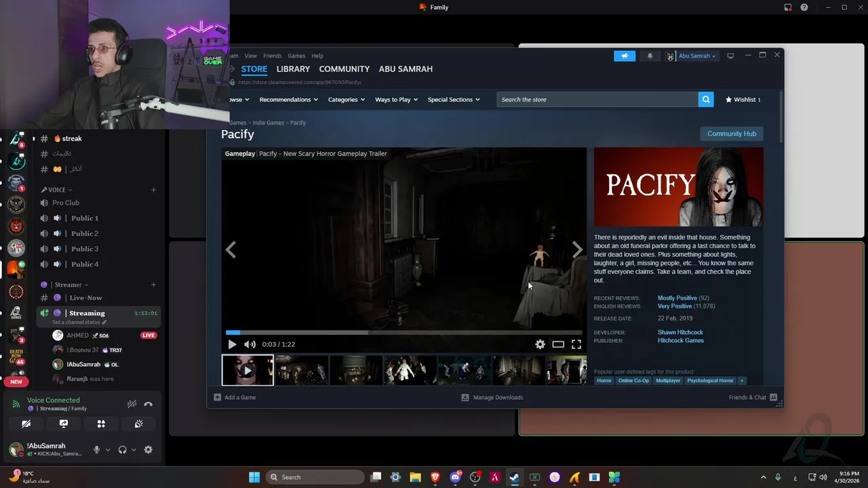868x488 pixels.
Task: Add a channel to the Streamer category
Action: click(x=153, y=285)
